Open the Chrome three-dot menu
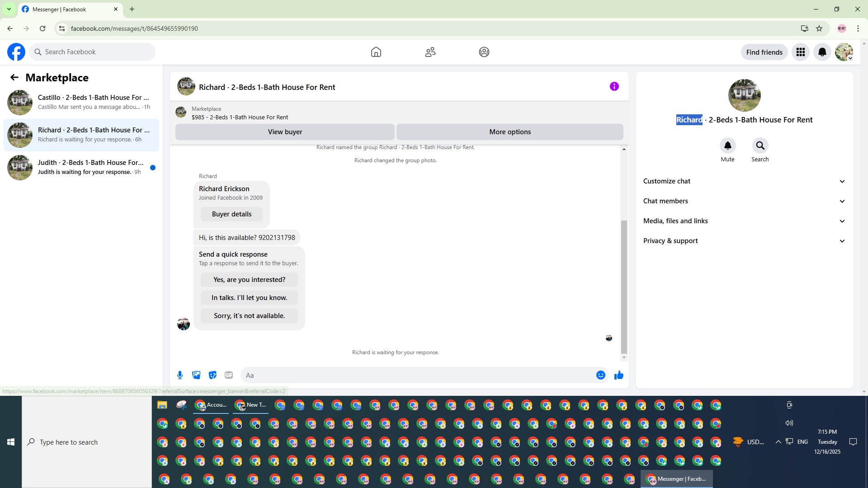 (858, 28)
